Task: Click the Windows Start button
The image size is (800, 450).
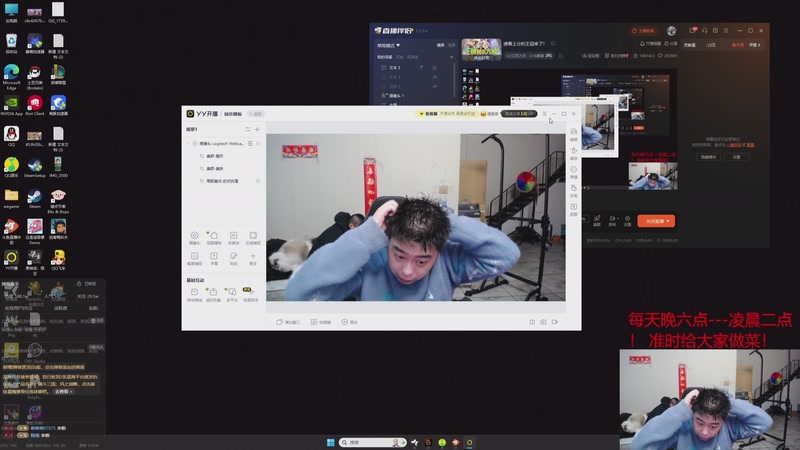Action: coord(331,442)
